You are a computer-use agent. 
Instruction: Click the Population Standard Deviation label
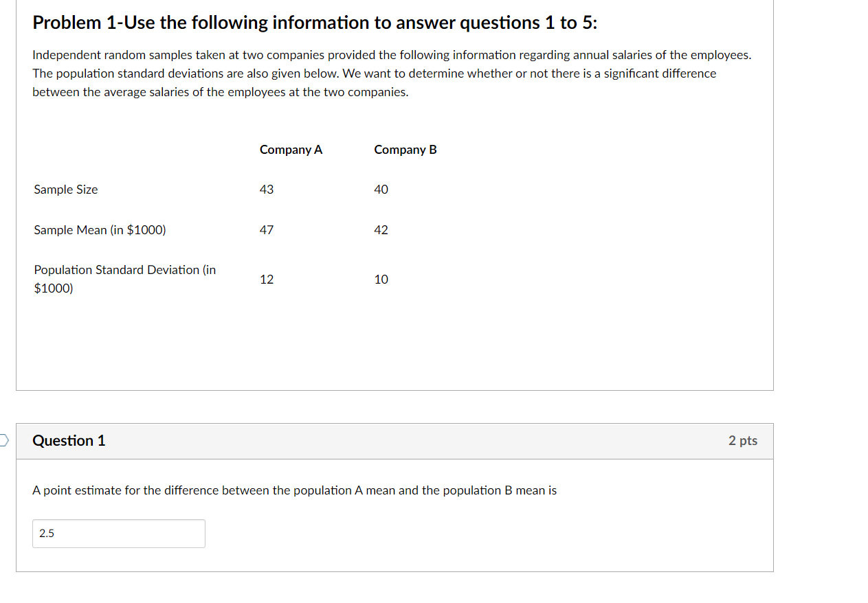[x=124, y=278]
